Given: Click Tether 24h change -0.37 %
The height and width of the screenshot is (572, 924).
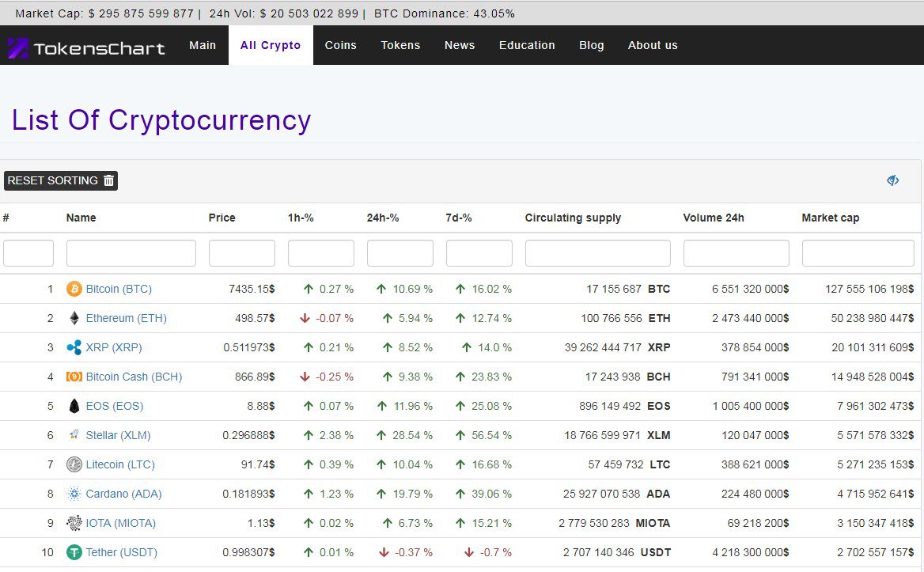Looking at the screenshot, I should pos(413,552).
